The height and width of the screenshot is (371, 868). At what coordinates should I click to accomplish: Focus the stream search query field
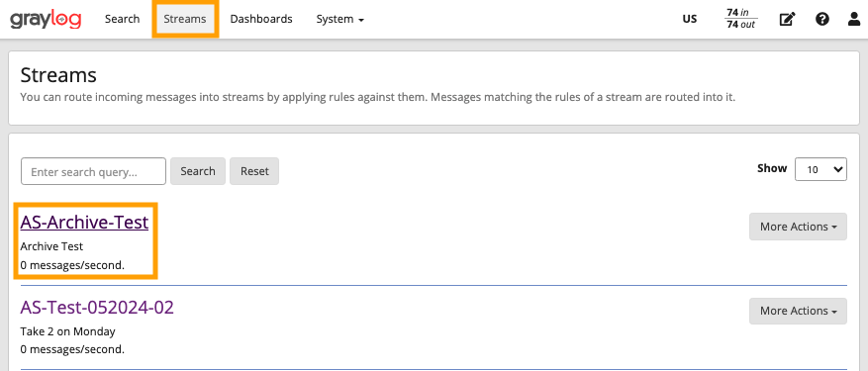tap(94, 171)
